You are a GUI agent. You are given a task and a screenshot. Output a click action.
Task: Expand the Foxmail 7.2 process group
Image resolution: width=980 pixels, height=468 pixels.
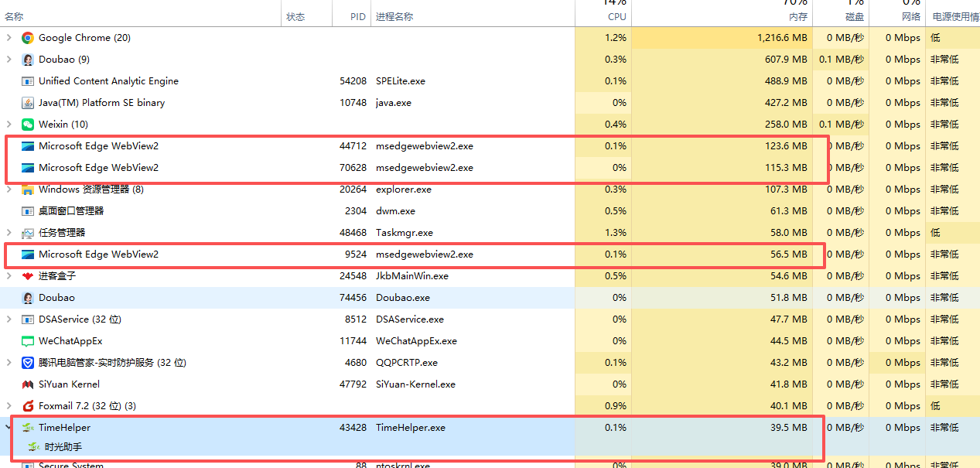click(x=9, y=406)
